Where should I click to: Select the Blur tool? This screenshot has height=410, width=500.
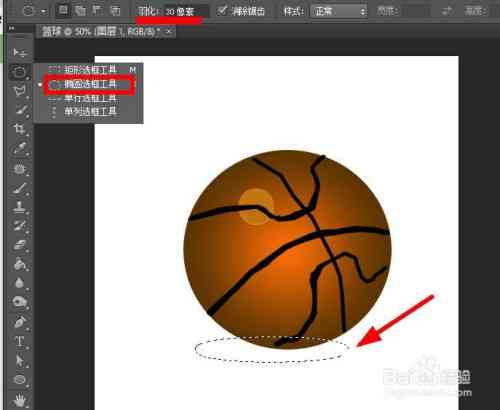(x=19, y=283)
